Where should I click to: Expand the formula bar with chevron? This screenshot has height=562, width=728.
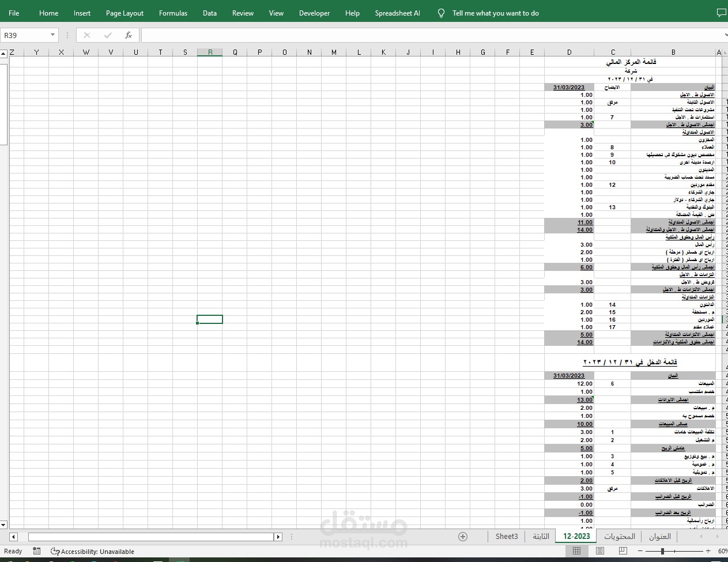(x=725, y=35)
